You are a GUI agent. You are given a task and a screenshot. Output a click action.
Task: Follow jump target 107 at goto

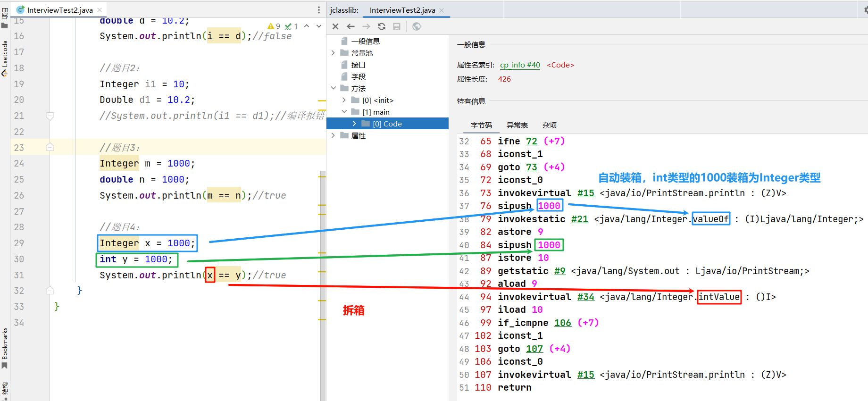coord(534,349)
